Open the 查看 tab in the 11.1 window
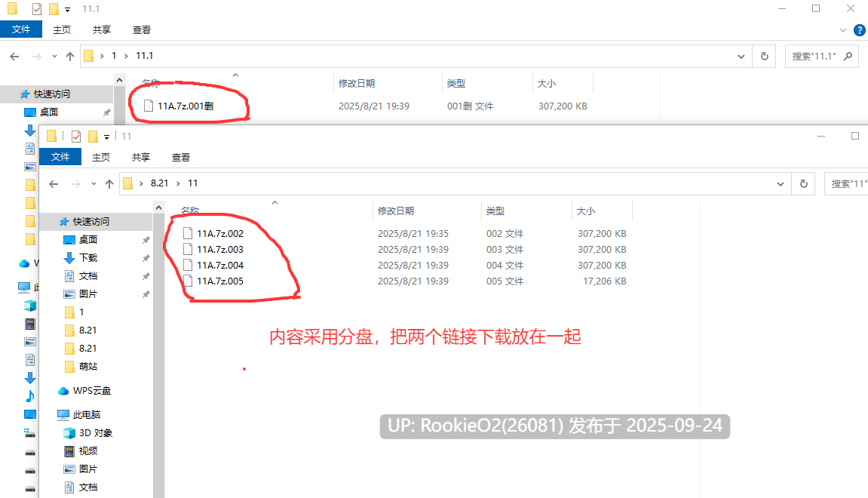The height and width of the screenshot is (498, 868). pyautogui.click(x=141, y=30)
